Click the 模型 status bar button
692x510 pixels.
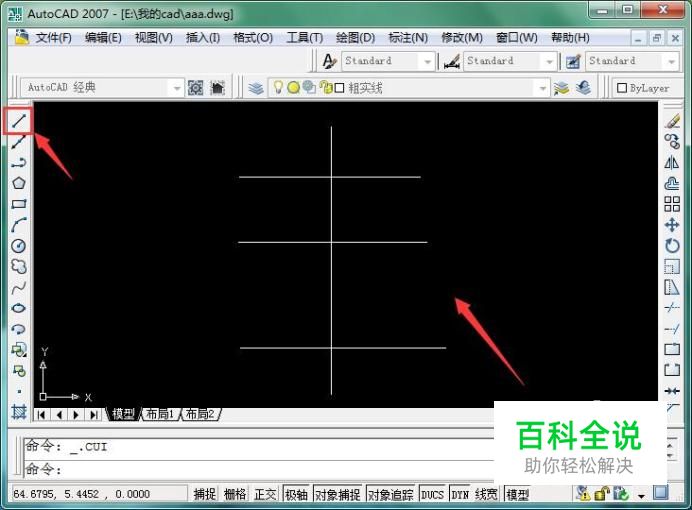click(517, 494)
